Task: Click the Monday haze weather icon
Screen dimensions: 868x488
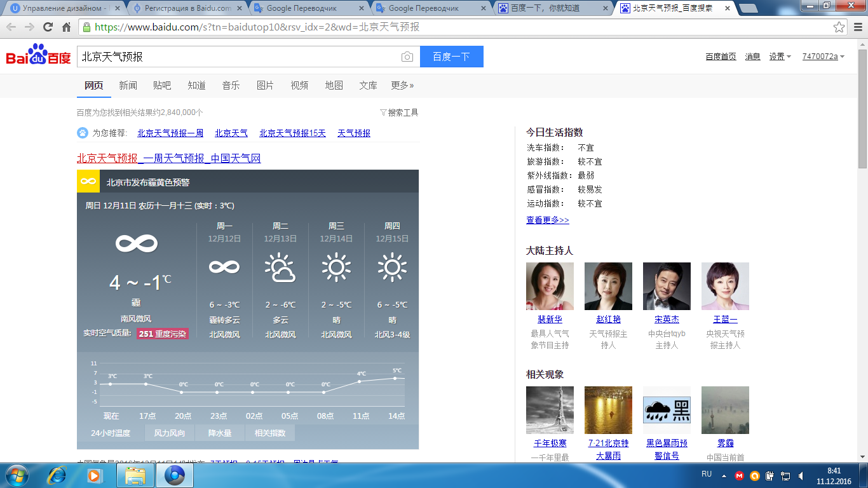Action: click(224, 267)
